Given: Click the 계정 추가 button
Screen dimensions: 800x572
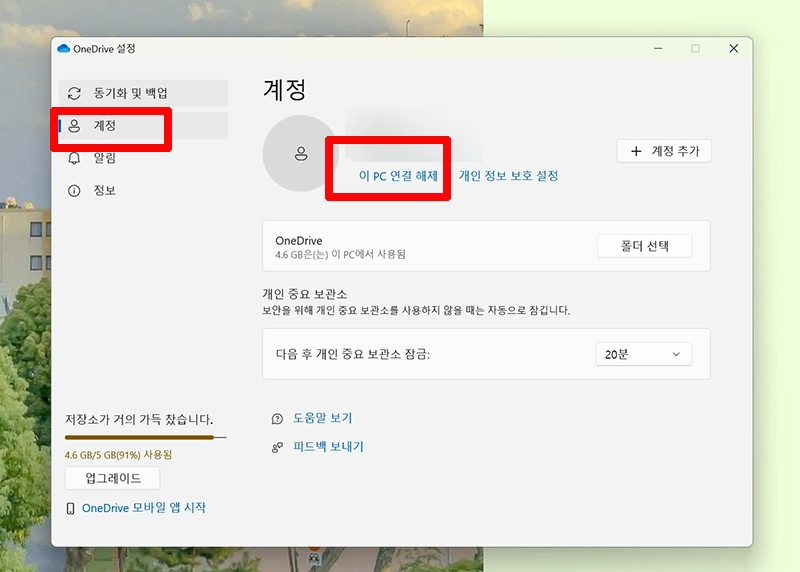Looking at the screenshot, I should [664, 151].
